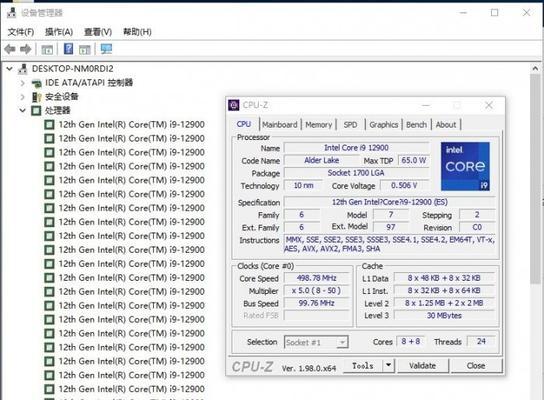Image resolution: width=544 pixels, height=400 pixels.
Task: Click the Back arrow in Device Manager toolbar
Action: click(x=10, y=49)
